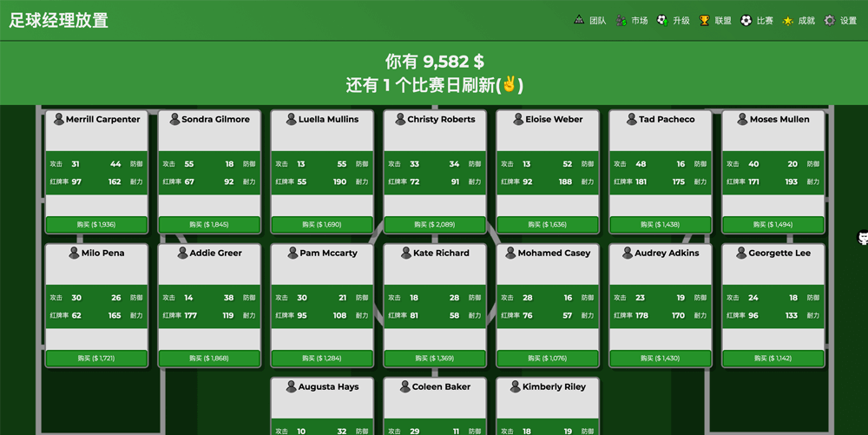
Task: Click Georgette Lee's avatar icon
Action: pyautogui.click(x=741, y=253)
